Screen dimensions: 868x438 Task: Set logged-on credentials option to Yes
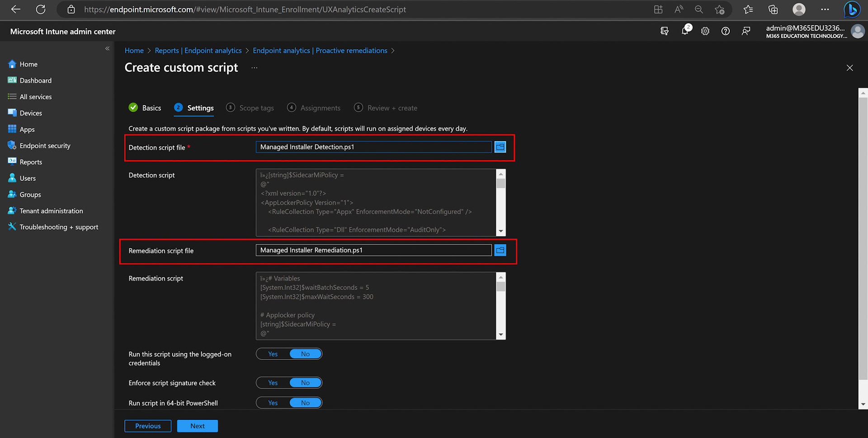(273, 354)
